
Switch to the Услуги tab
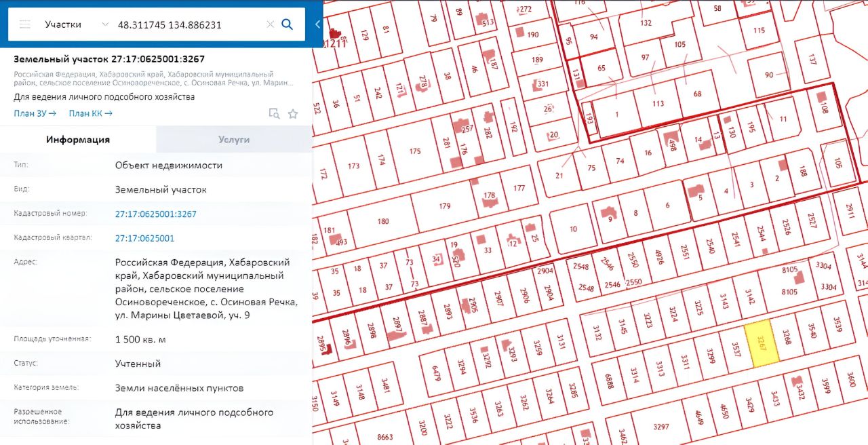234,140
